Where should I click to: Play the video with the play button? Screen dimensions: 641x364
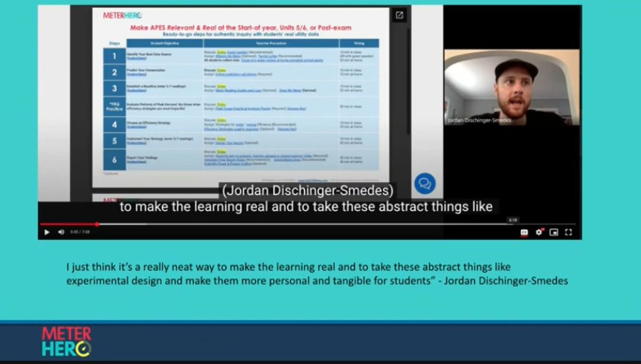tap(47, 232)
